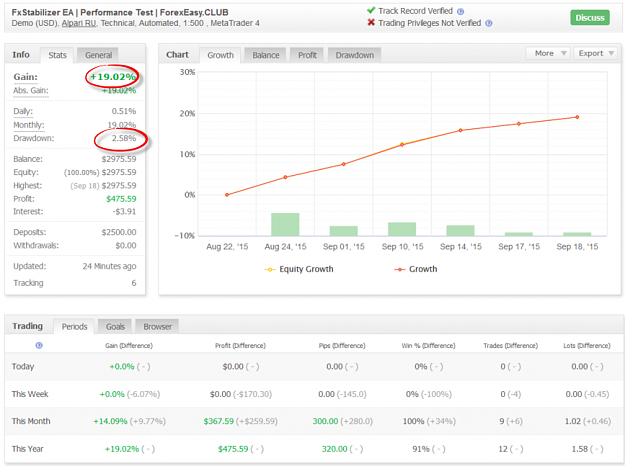
Task: Toggle the Growth legend entry
Action: [416, 269]
